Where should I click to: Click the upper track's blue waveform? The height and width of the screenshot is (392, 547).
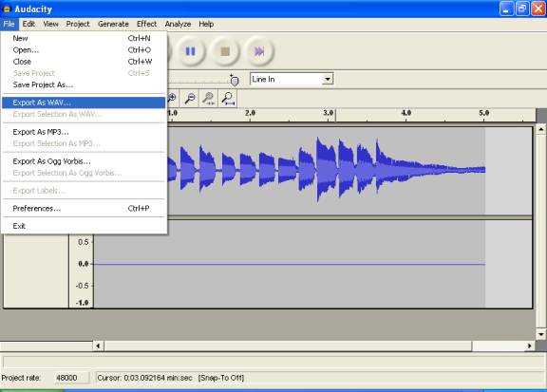pos(326,170)
